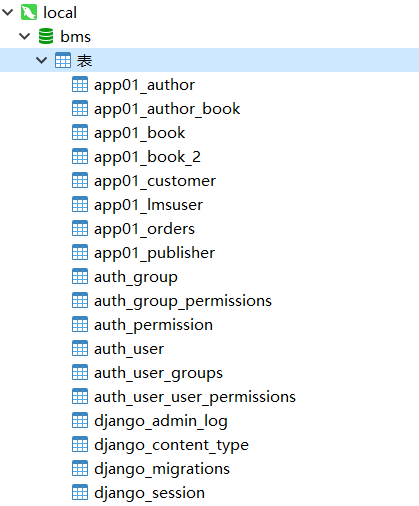
Task: Click the app01_customer table icon
Action: tap(80, 180)
